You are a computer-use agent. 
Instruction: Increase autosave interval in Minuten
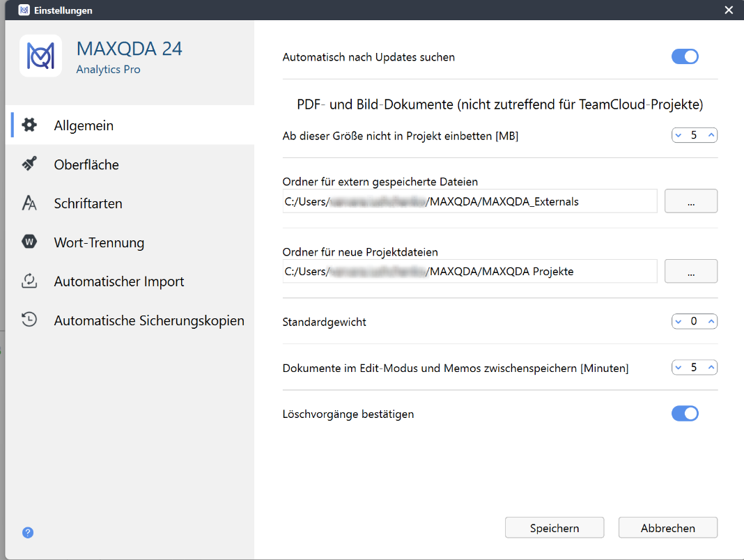tap(711, 367)
